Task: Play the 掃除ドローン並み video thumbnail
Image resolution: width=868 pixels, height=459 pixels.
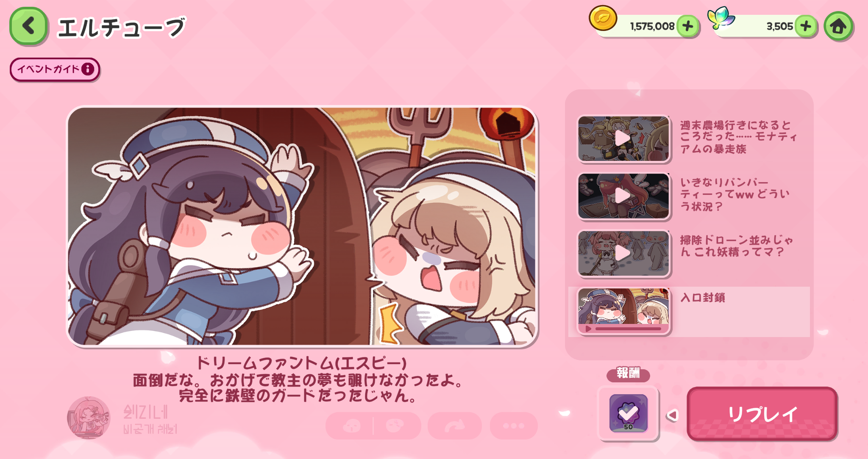Action: point(623,253)
